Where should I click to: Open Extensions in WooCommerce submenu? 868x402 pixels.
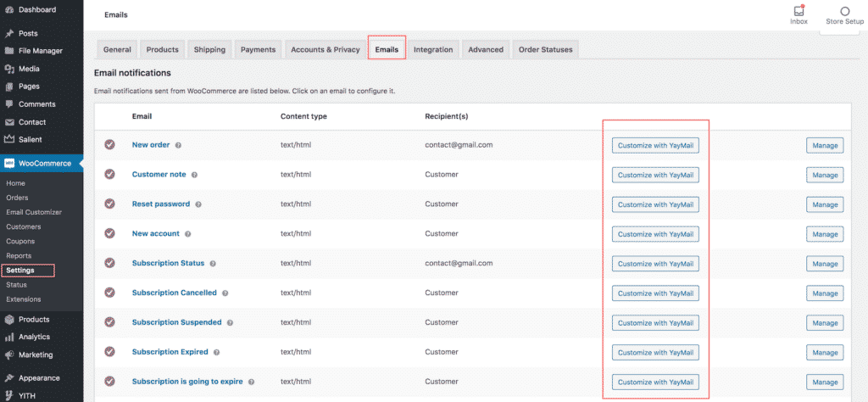23,299
